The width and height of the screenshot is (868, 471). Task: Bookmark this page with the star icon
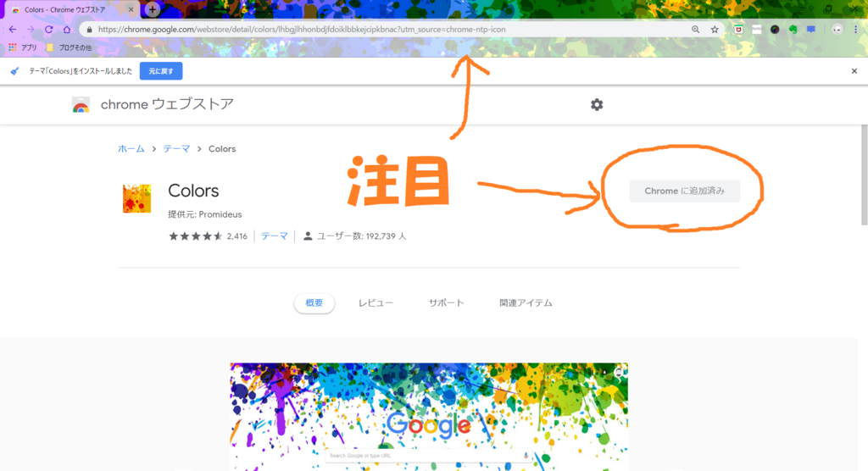point(715,30)
